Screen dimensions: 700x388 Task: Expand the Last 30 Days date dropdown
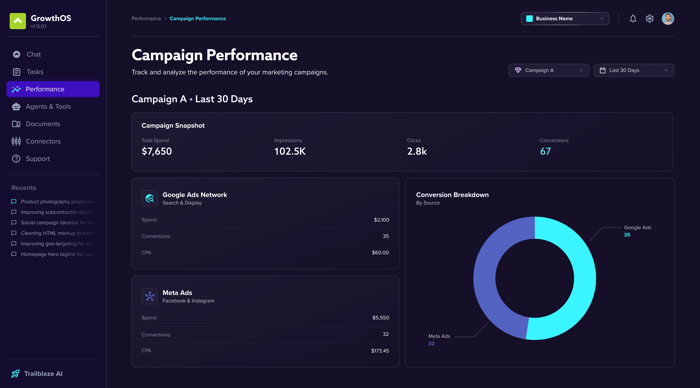point(633,71)
